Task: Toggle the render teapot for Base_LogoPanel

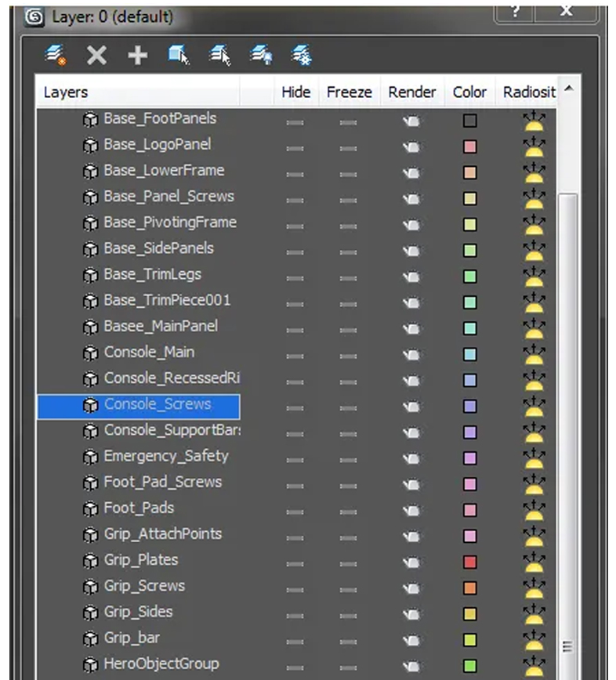Action: (x=411, y=146)
